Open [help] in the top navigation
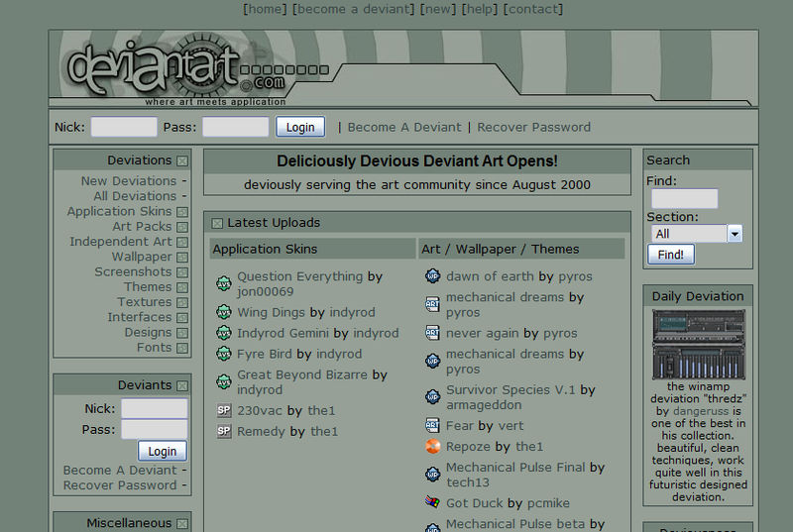793x532 pixels. (480, 9)
